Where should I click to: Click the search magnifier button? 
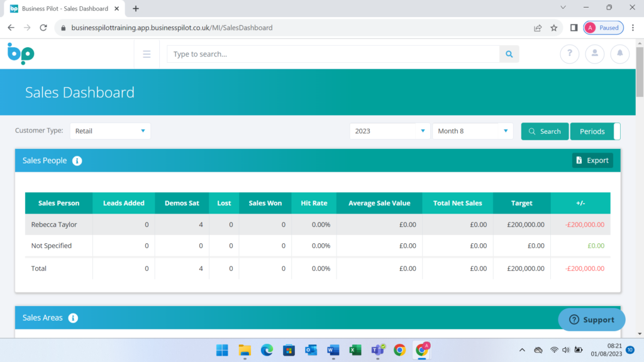[x=509, y=54]
